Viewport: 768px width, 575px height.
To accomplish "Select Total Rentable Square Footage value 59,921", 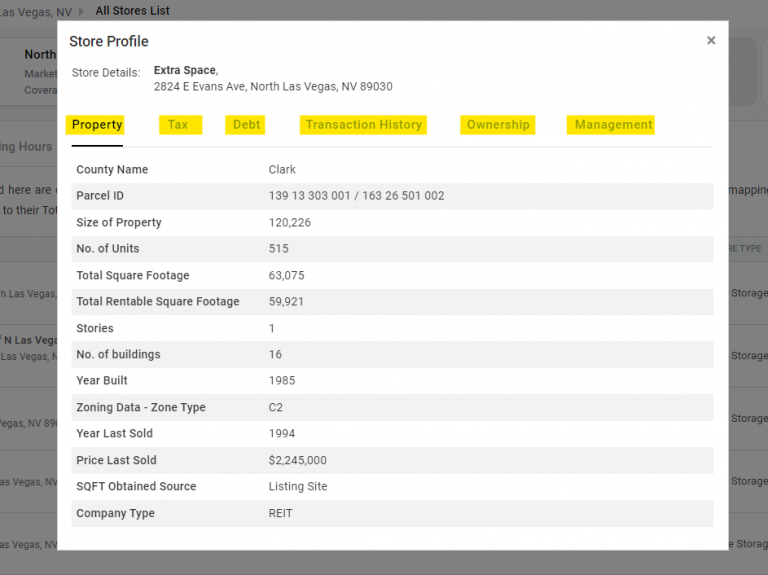I will 286,302.
